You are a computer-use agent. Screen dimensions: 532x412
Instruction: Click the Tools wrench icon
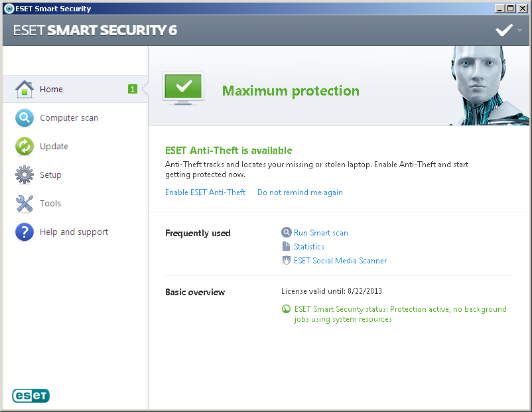(25, 204)
